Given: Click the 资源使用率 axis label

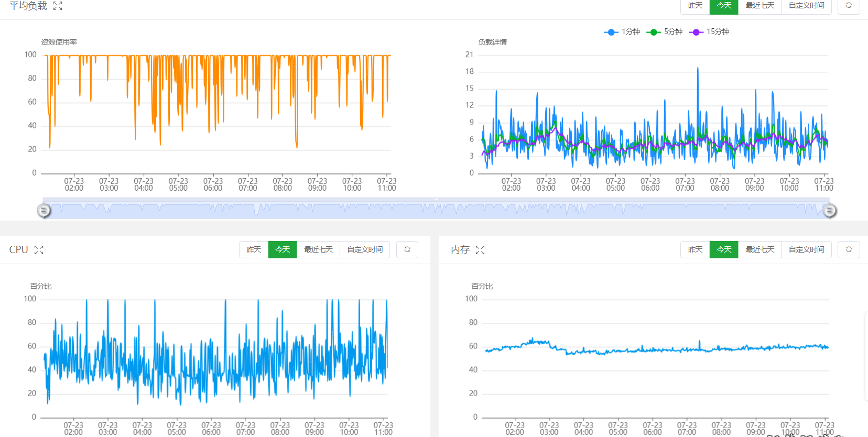Looking at the screenshot, I should pyautogui.click(x=59, y=42).
